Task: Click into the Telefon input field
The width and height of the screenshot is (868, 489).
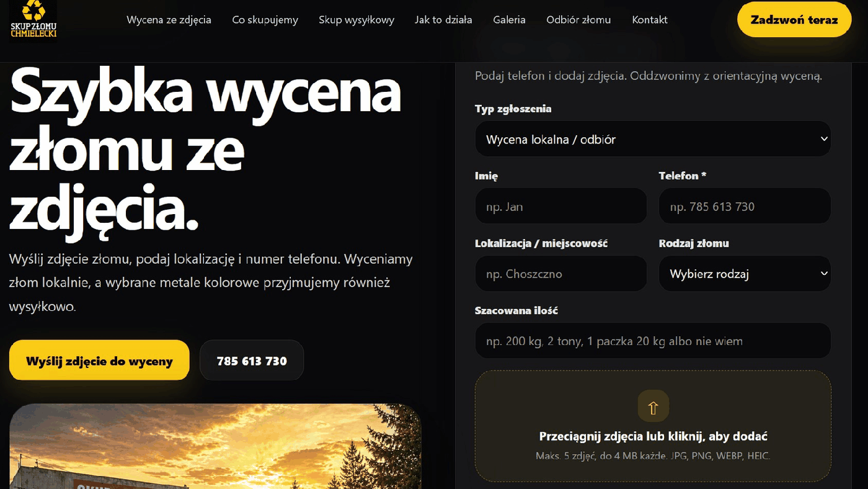Action: click(745, 206)
